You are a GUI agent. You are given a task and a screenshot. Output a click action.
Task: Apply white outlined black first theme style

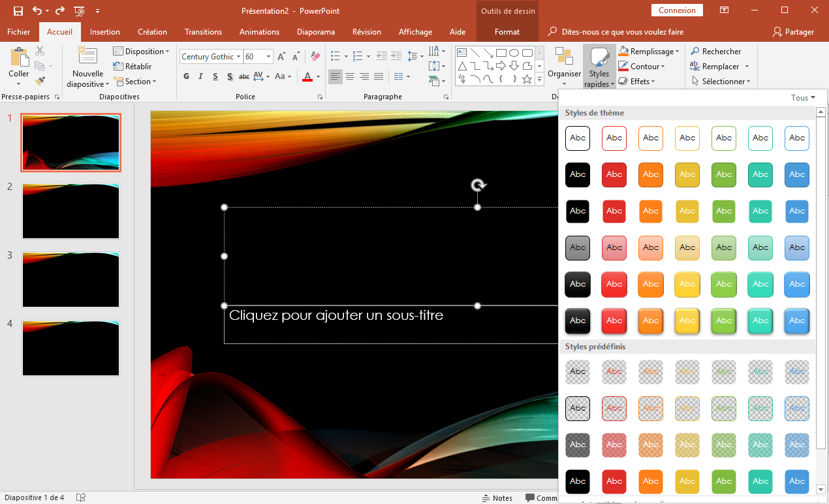coord(578,138)
